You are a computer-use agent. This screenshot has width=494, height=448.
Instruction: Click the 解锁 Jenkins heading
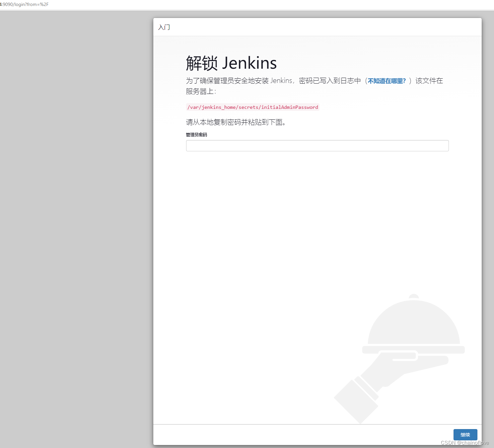[231, 63]
